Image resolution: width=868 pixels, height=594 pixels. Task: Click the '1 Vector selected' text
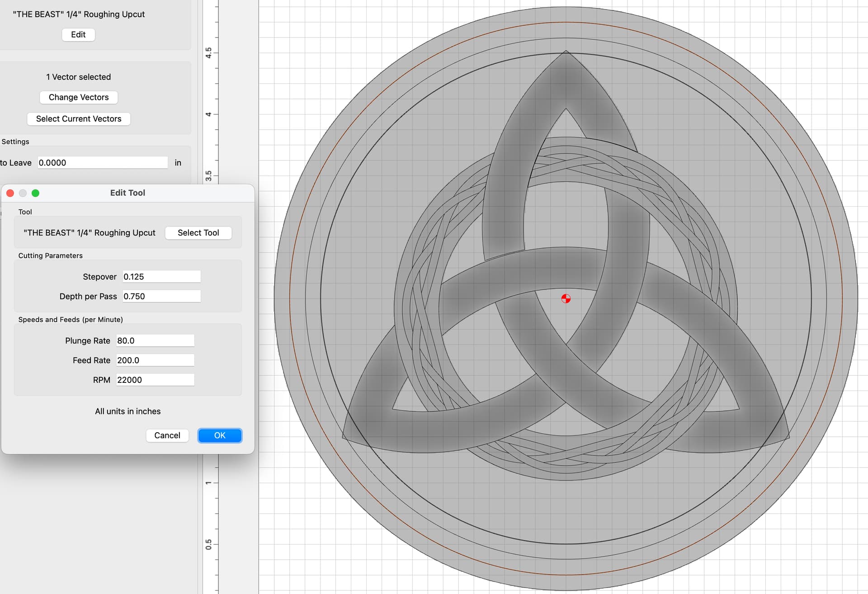pyautogui.click(x=79, y=77)
